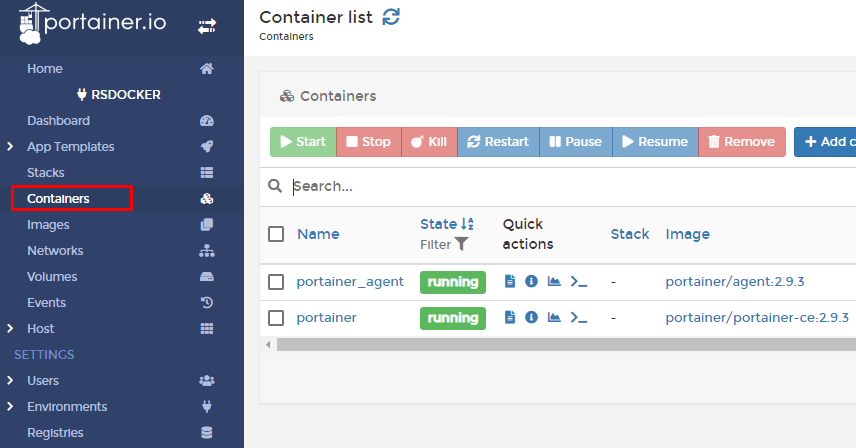Open logs icon for portainer_agent

coord(510,282)
